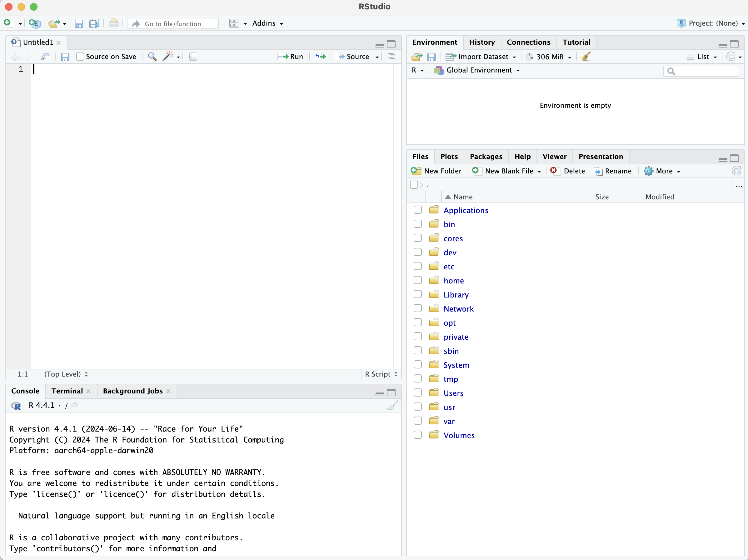Minimize the Console pane
This screenshot has width=748, height=560.
[x=380, y=393]
